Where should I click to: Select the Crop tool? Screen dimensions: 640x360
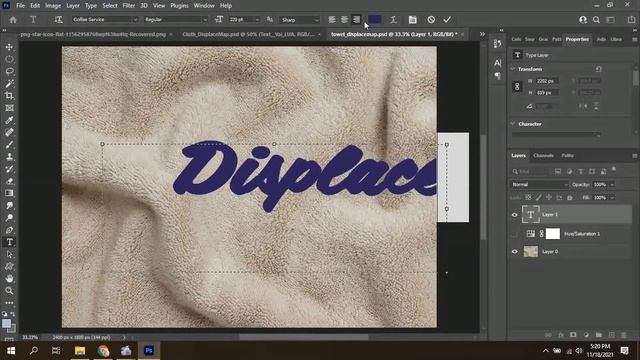click(9, 96)
